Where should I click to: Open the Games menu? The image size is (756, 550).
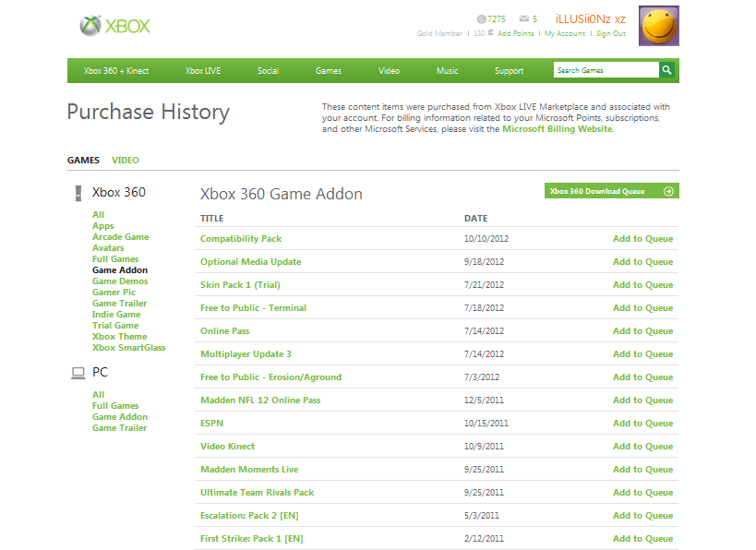click(329, 71)
